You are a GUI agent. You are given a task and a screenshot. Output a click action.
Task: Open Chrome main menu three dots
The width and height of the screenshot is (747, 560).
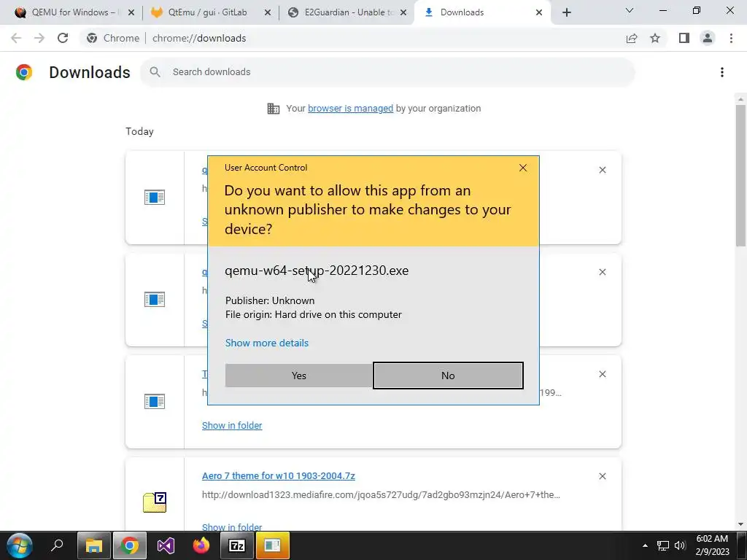pyautogui.click(x=731, y=38)
